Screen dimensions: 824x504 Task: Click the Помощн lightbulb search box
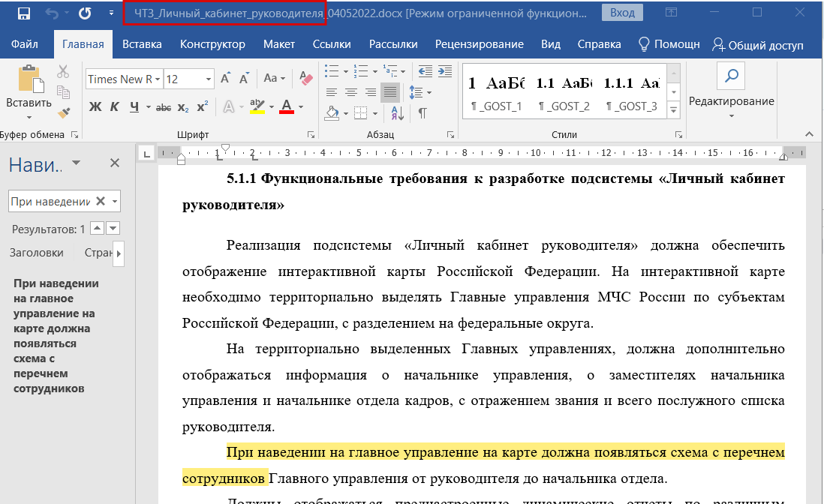[x=669, y=44]
